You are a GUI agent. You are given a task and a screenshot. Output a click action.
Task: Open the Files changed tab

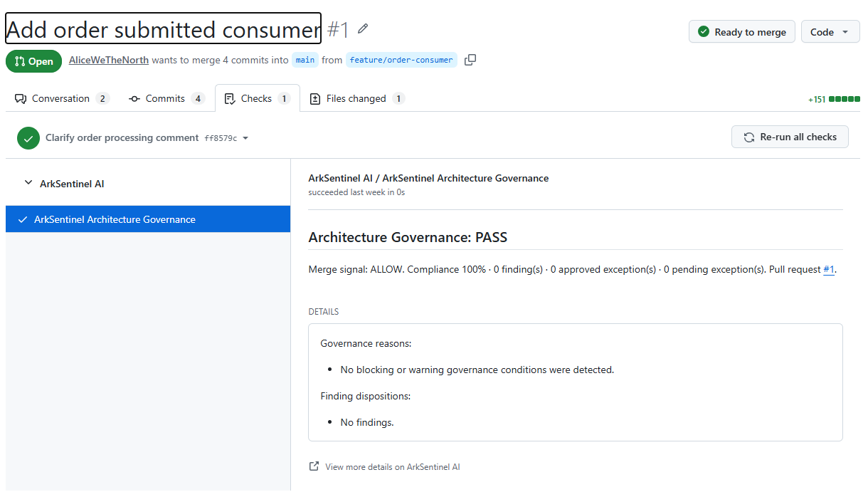[356, 98]
